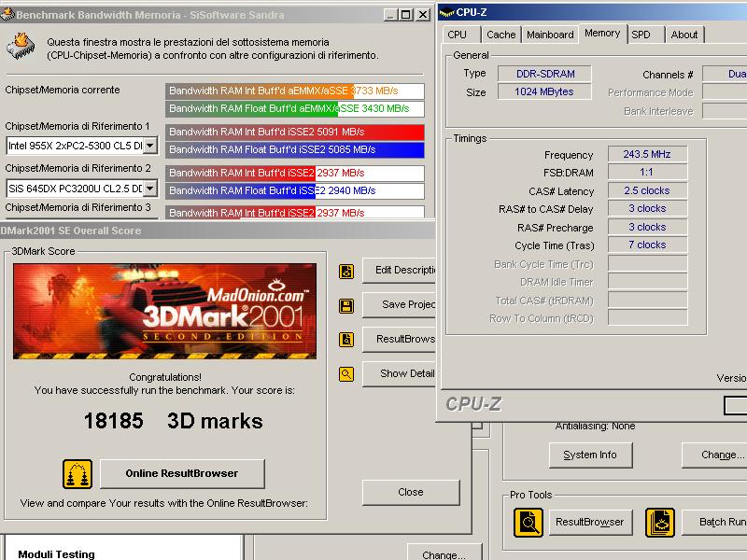Click the Congratulations! message text
The image size is (747, 560).
165,377
